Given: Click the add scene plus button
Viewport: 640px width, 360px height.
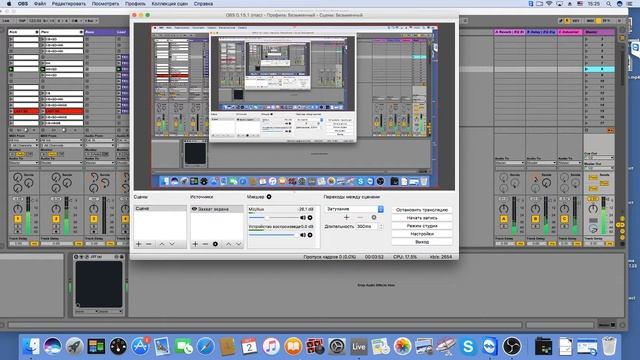Looking at the screenshot, I should click(138, 244).
